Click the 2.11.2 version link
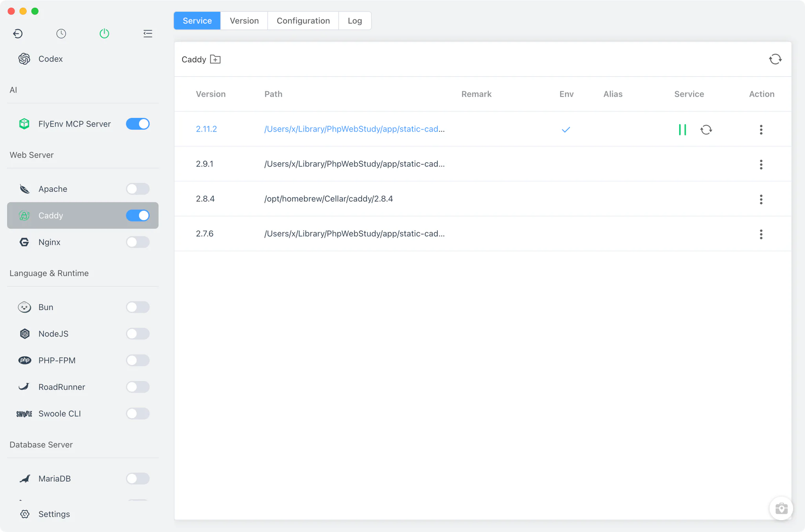 click(206, 129)
